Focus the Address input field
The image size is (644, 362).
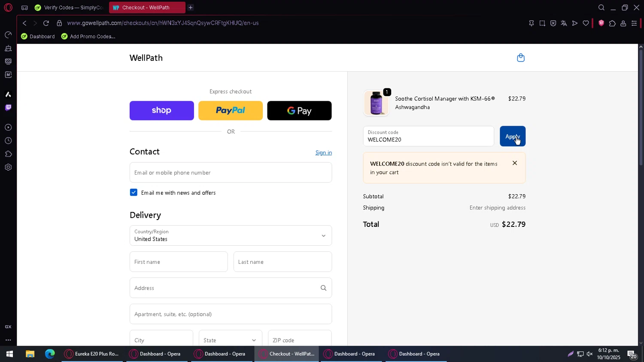pyautogui.click(x=231, y=288)
